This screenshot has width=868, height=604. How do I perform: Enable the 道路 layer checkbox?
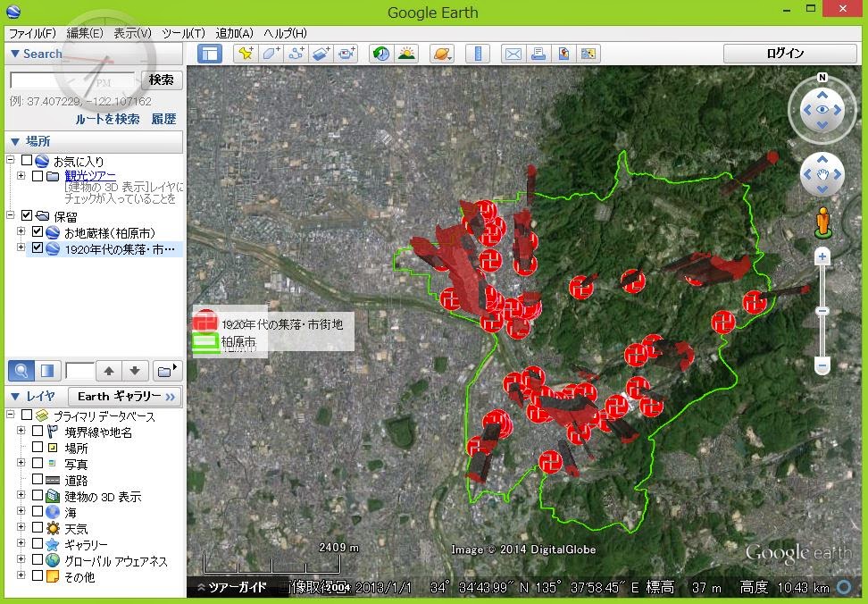(x=38, y=479)
